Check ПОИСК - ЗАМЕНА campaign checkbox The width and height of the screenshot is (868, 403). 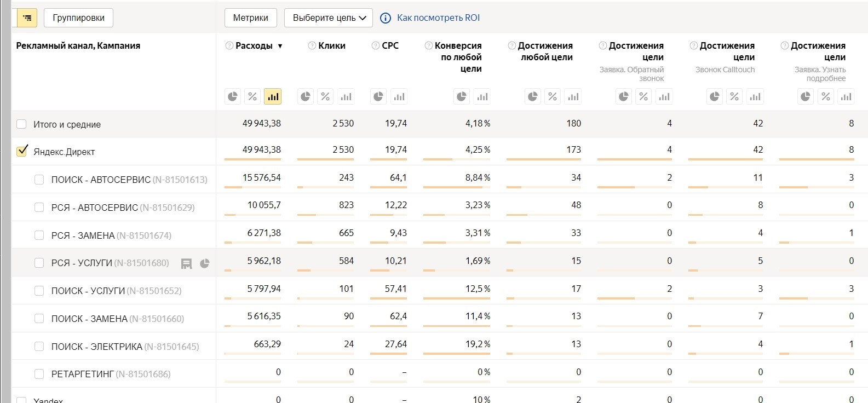point(39,319)
